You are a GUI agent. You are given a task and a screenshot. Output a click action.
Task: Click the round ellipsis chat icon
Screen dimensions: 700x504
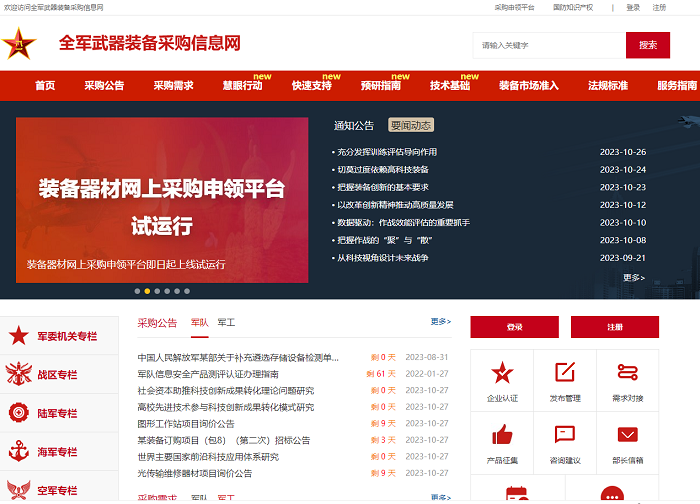612,493
